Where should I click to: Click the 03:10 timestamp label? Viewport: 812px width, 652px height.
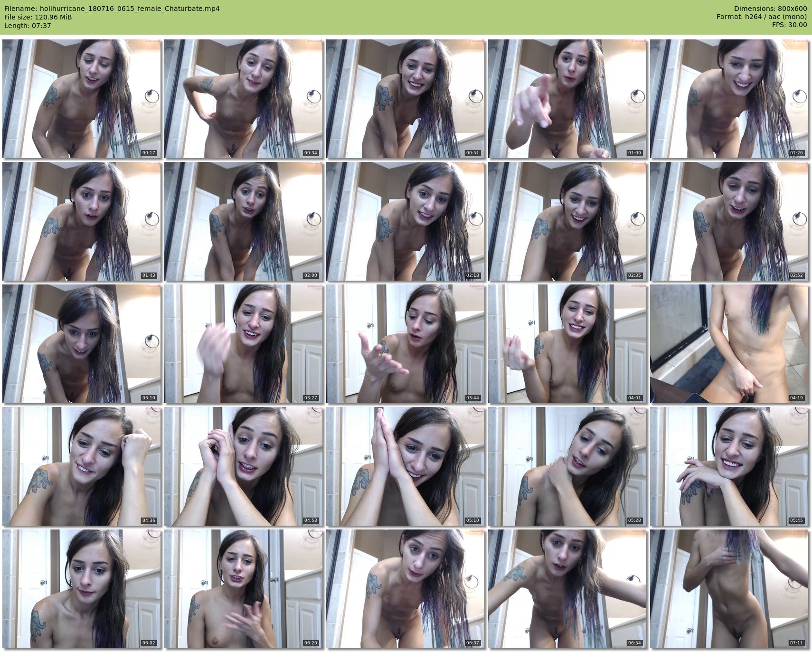coord(149,398)
